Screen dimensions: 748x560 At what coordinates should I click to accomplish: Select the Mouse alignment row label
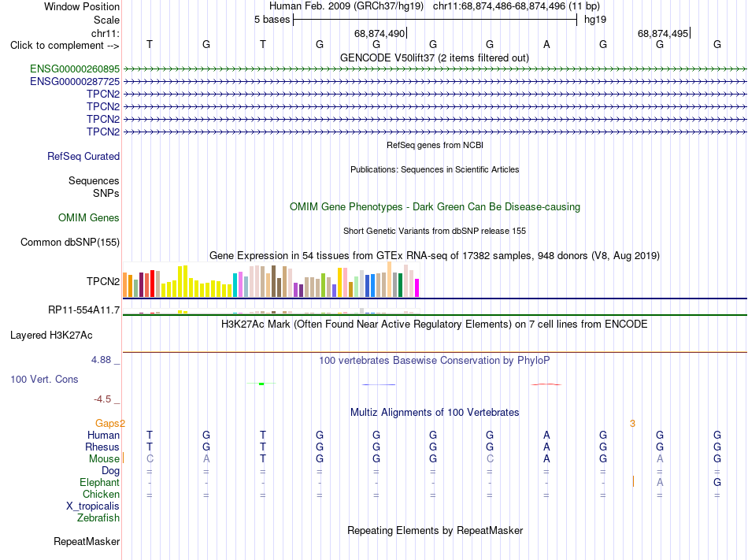pyautogui.click(x=104, y=459)
